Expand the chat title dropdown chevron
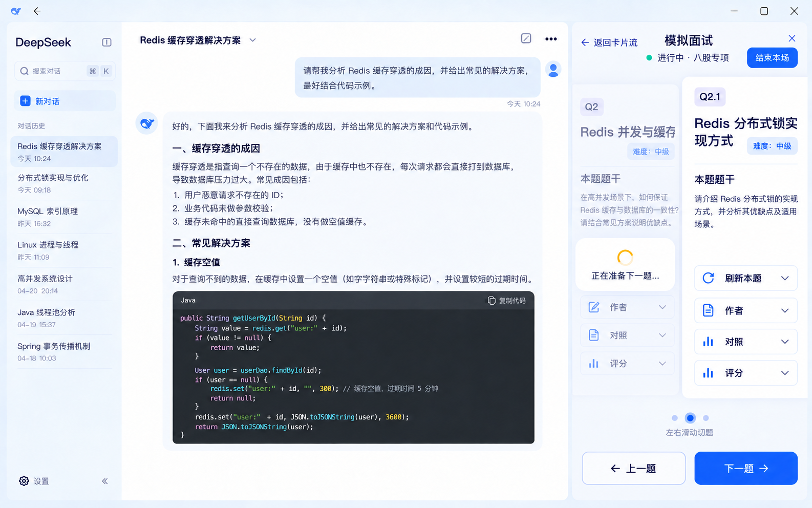 252,40
